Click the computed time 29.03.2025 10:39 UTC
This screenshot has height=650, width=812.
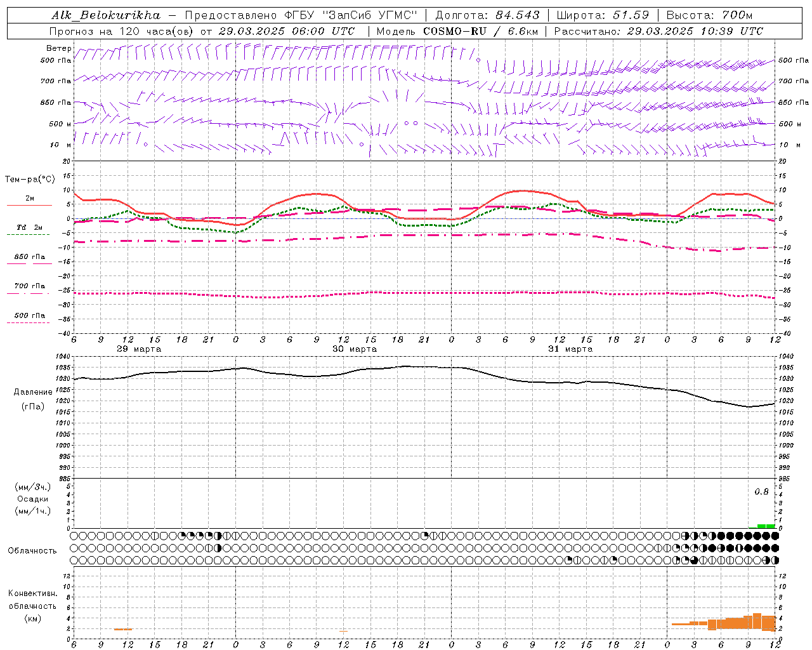695,31
